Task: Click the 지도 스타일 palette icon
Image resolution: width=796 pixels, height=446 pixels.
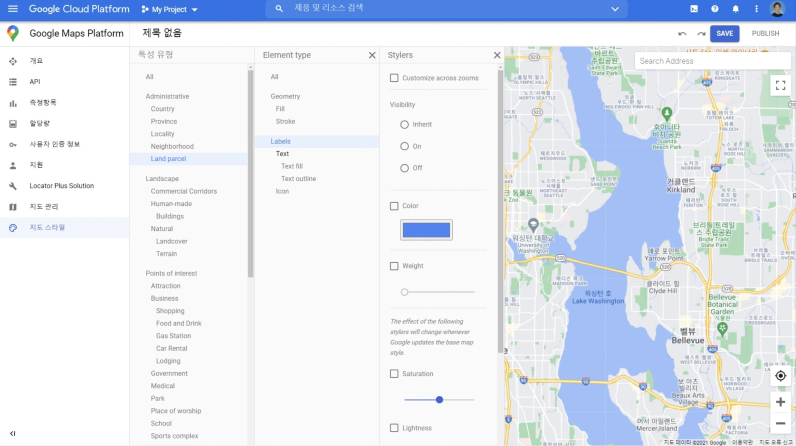Action: coord(13,228)
